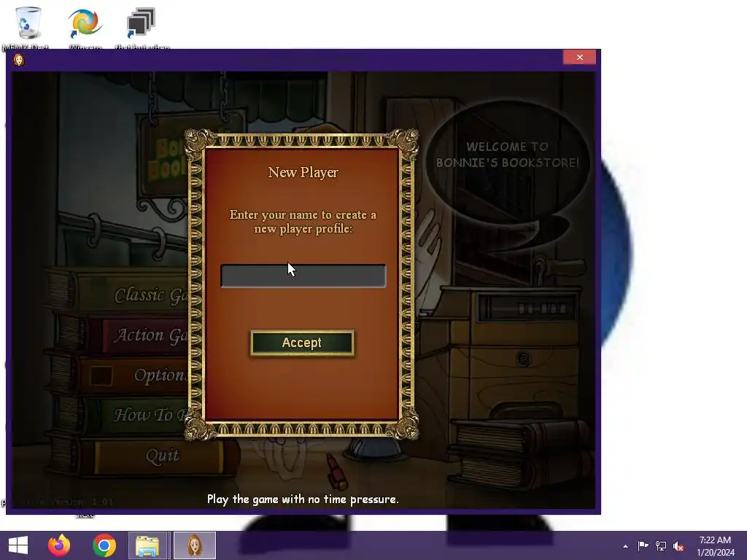Click the game window's title bar icon
The image size is (747, 560).
point(18,60)
